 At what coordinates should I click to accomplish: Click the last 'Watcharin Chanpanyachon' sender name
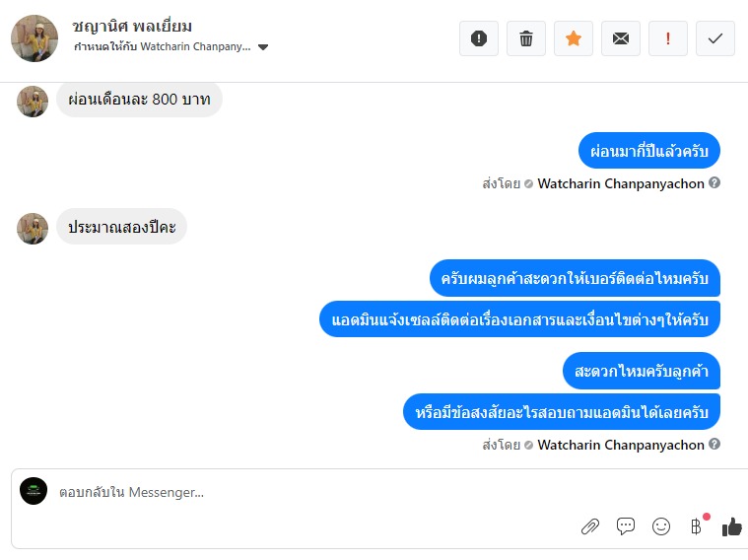pyautogui.click(x=621, y=445)
